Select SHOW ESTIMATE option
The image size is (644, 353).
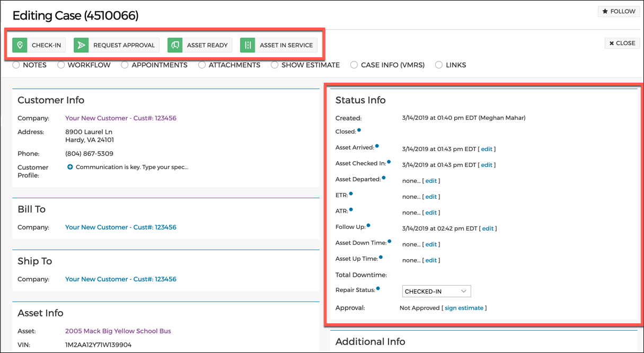[x=275, y=65]
